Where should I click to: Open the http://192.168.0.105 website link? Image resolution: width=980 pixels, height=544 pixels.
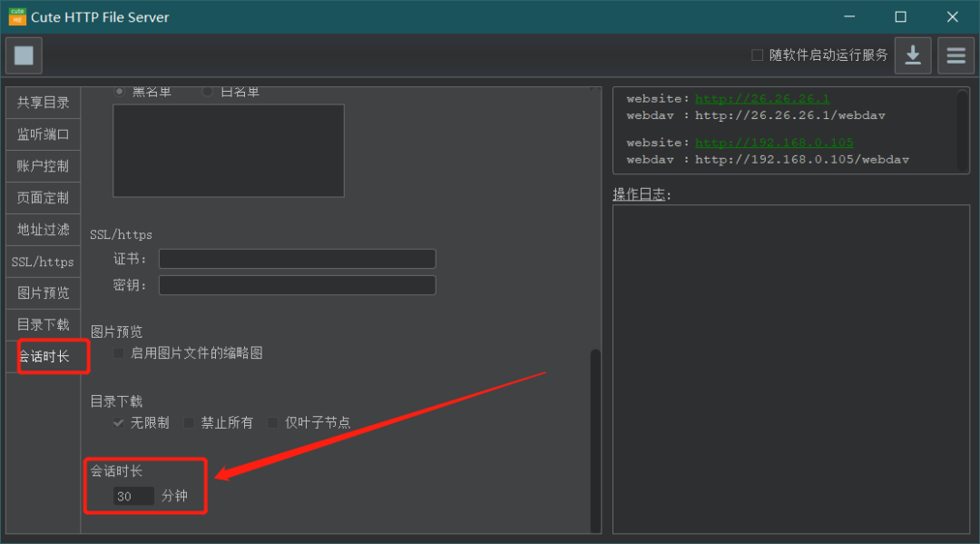click(774, 143)
